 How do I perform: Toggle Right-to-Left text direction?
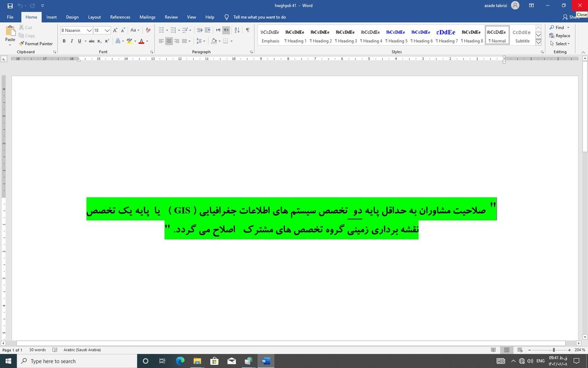coord(226,30)
